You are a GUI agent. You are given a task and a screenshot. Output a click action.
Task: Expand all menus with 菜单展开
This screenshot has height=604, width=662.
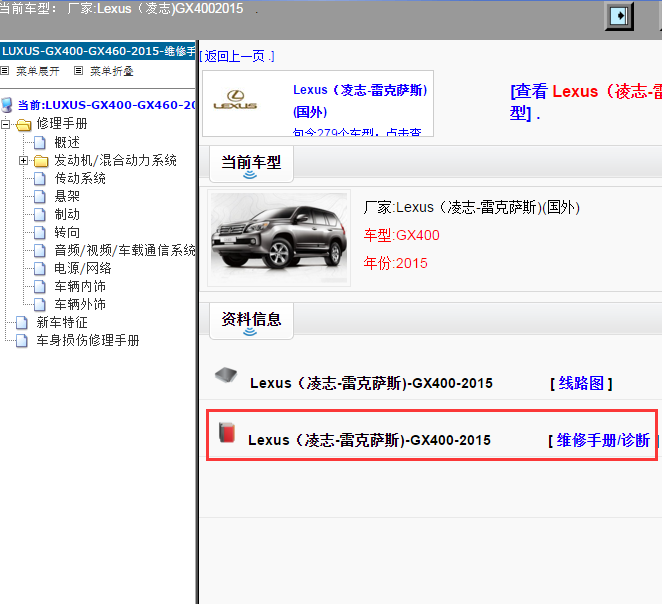pos(38,71)
